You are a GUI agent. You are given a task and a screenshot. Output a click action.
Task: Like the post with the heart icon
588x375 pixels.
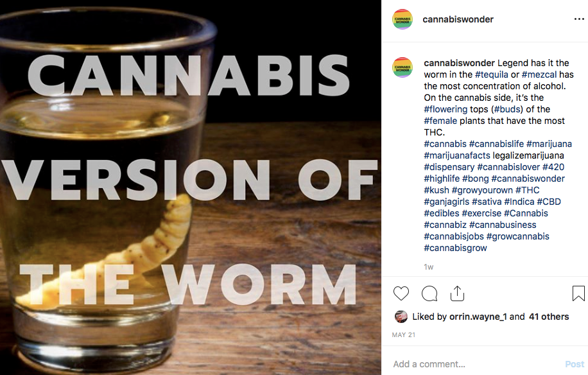click(401, 293)
